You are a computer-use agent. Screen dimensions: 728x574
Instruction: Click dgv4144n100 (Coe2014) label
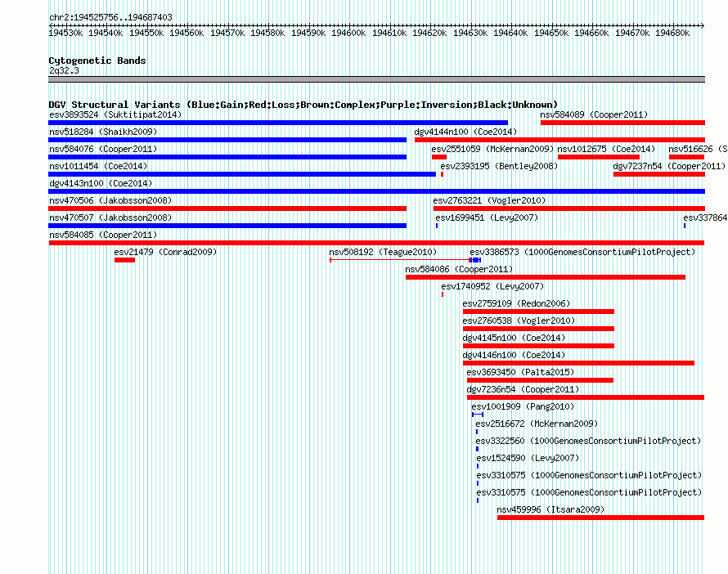(465, 132)
